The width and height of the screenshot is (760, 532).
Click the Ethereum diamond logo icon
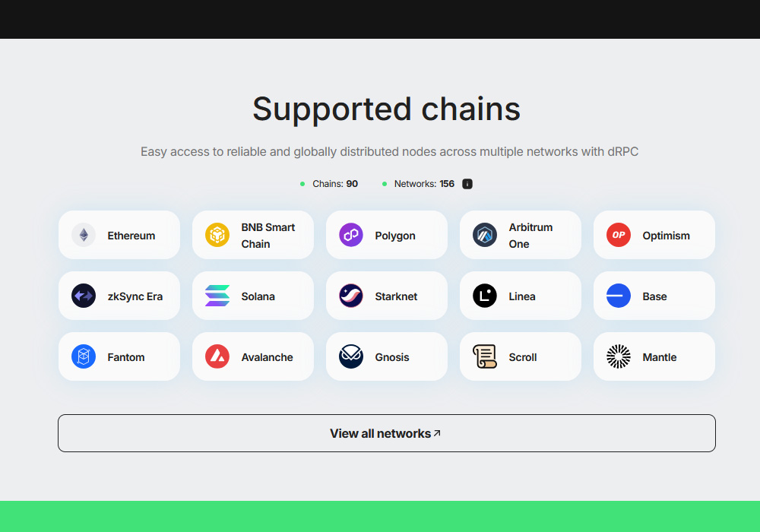point(84,235)
